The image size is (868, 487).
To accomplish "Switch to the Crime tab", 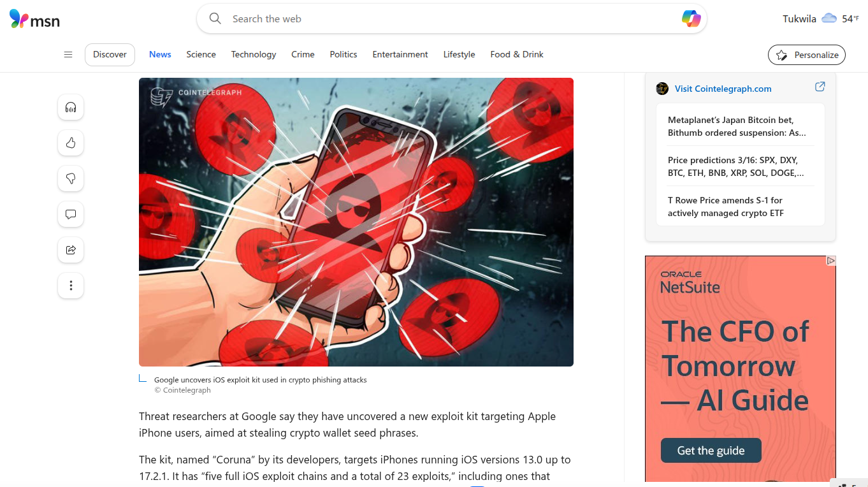I will tap(303, 55).
